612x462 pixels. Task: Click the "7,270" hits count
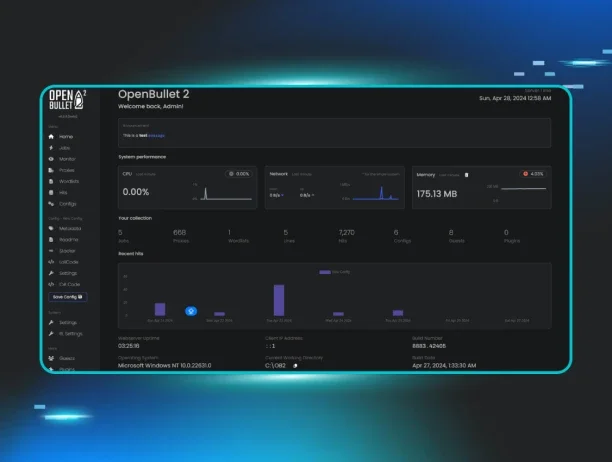click(x=347, y=233)
